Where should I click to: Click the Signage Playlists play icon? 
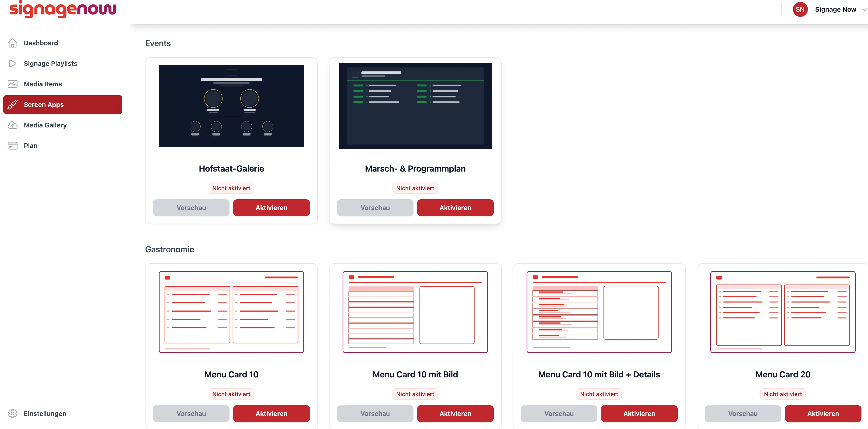(12, 63)
